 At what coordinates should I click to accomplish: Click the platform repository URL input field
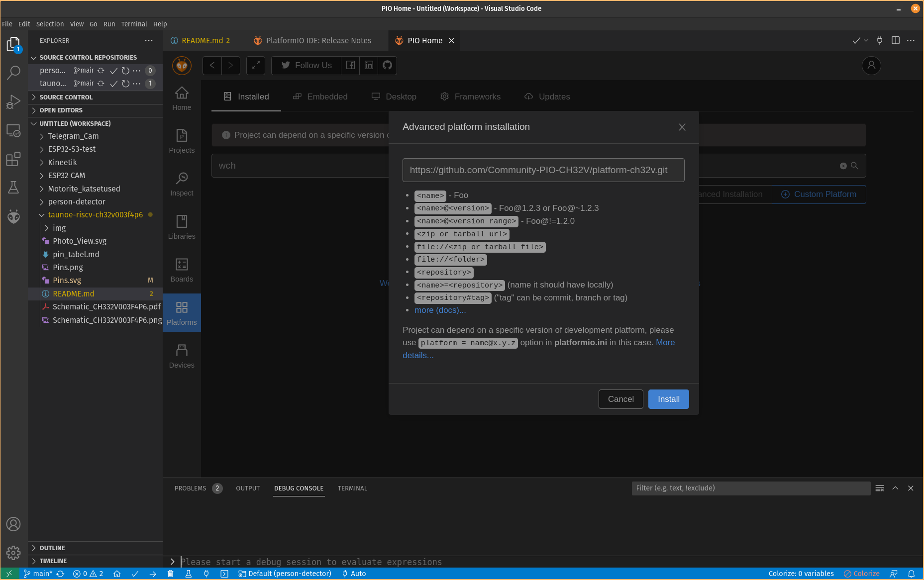coord(543,170)
